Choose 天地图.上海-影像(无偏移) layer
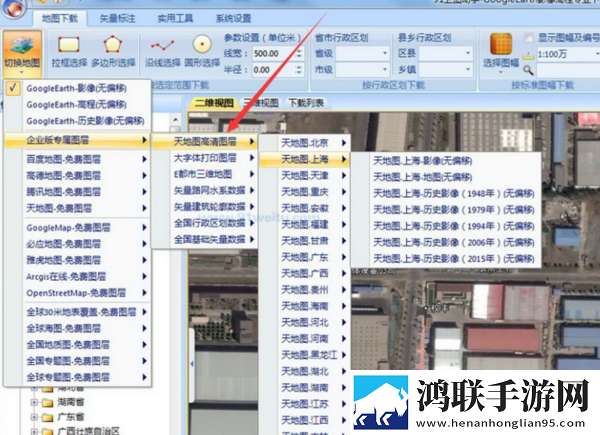The image size is (600, 435). [x=446, y=161]
